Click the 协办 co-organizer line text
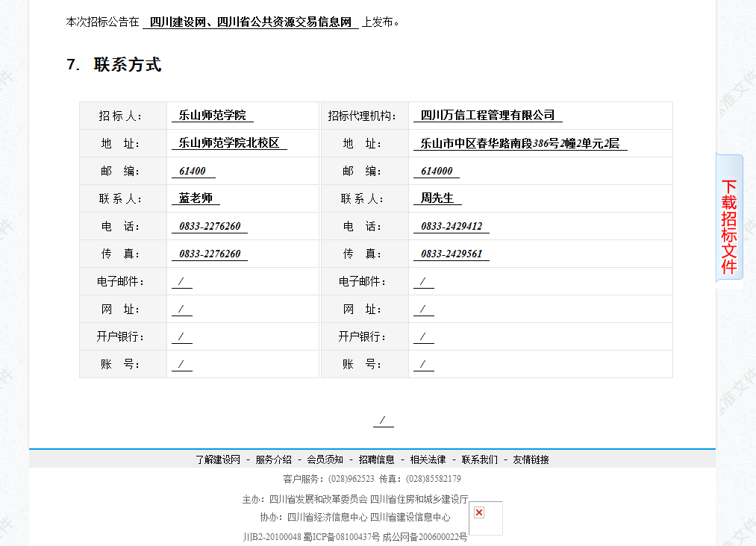Viewport: 756px width, 546px height. (355, 518)
